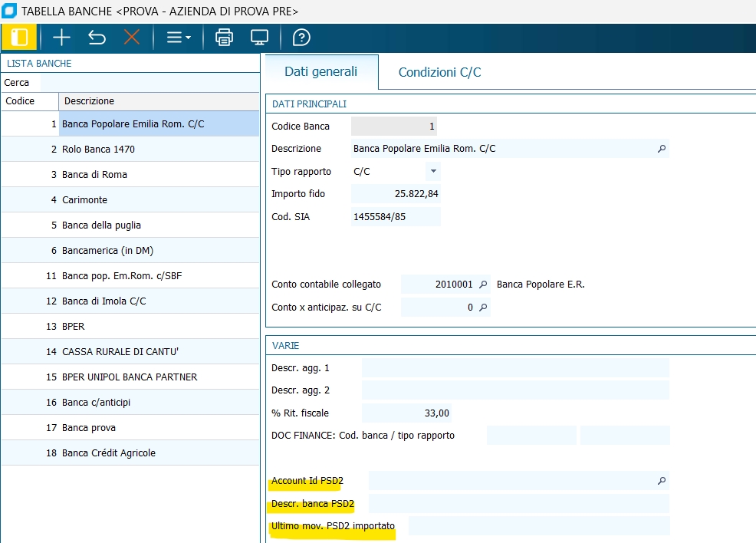
Task: Click the undo arrow icon
Action: (97, 37)
